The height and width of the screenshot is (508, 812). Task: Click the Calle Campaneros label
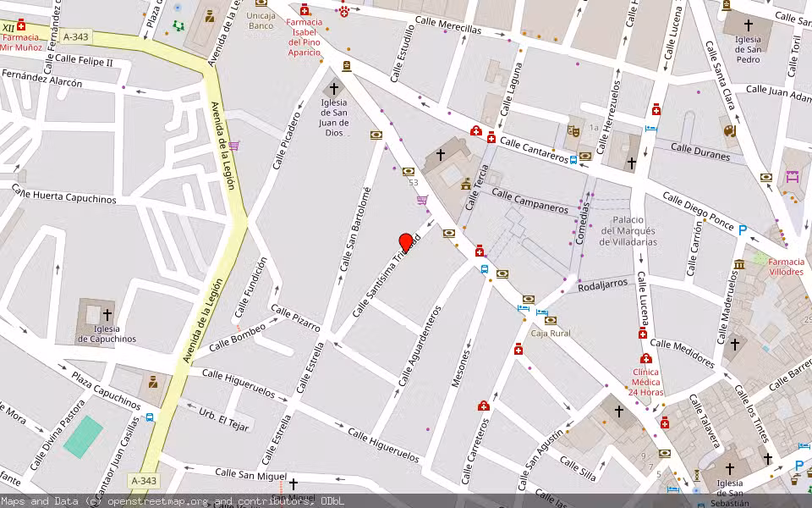coord(529,201)
